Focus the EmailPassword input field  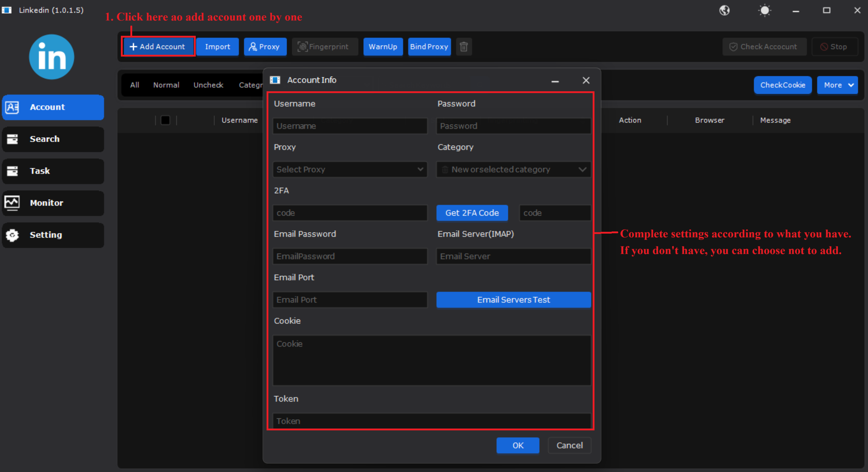(350, 256)
